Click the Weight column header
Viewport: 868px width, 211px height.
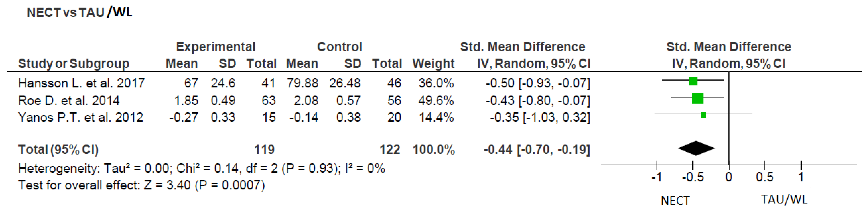[433, 63]
